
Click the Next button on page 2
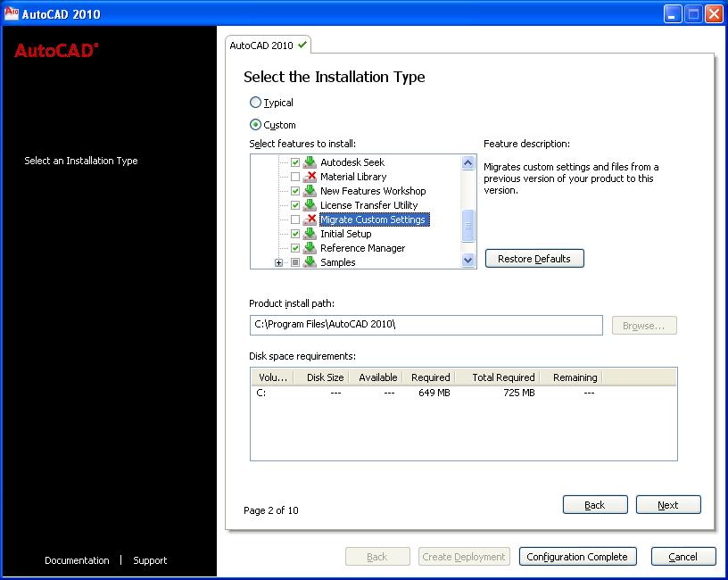(x=668, y=505)
